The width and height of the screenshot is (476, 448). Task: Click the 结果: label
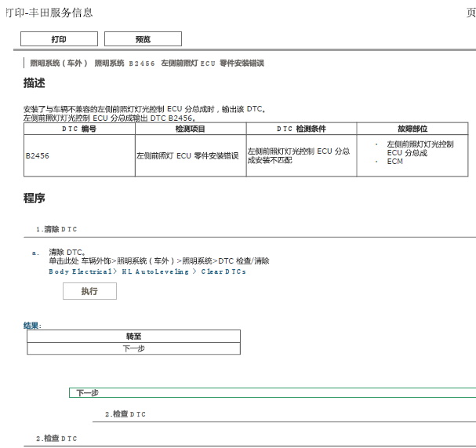point(32,326)
